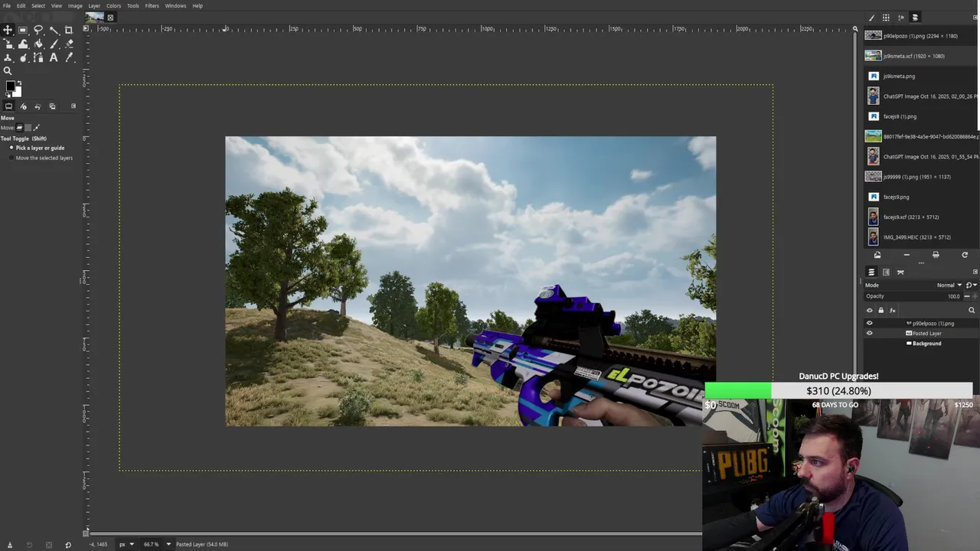Select facejs9.xcf in document history
980x551 pixels.
click(921, 217)
